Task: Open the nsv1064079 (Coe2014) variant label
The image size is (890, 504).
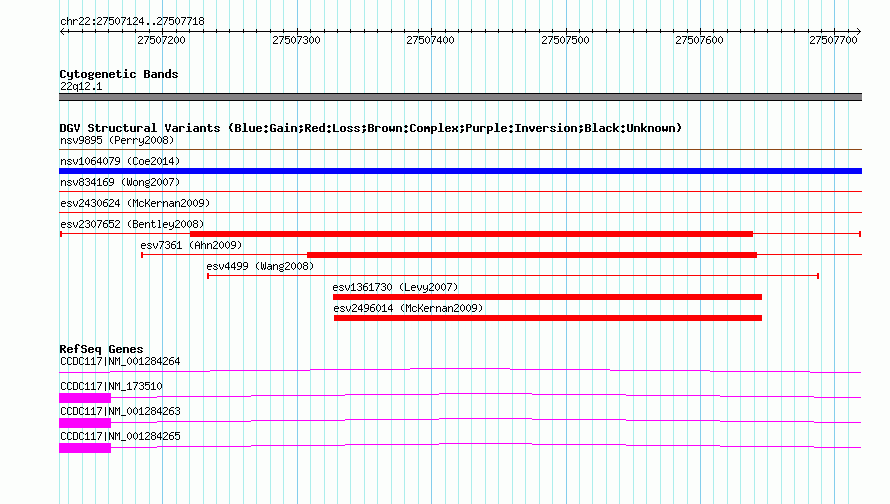Action: tap(120, 161)
